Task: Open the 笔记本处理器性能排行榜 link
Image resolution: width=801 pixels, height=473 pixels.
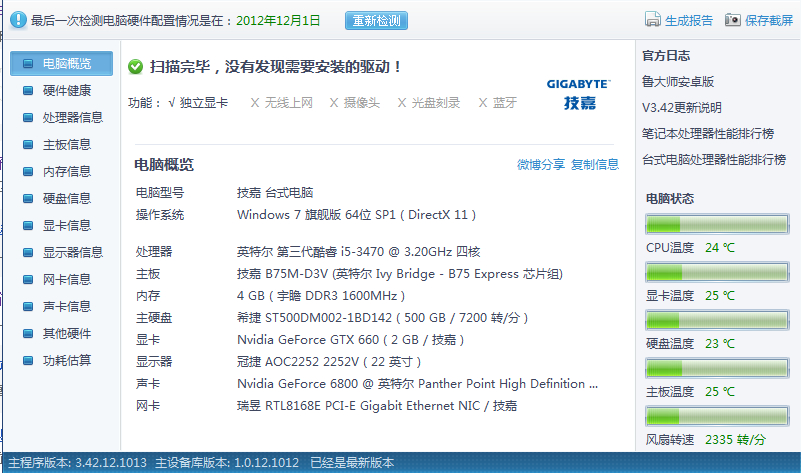Action: 708,134
